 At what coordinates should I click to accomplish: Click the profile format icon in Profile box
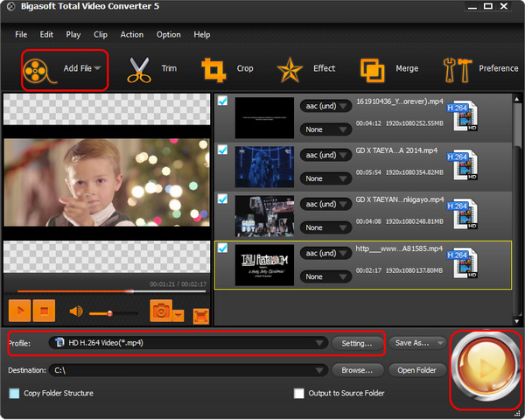tap(59, 343)
